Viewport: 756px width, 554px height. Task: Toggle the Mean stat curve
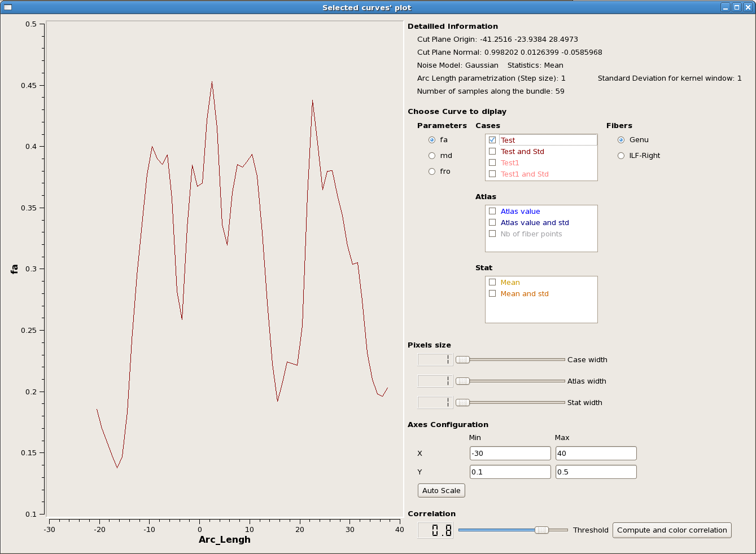tap(492, 282)
